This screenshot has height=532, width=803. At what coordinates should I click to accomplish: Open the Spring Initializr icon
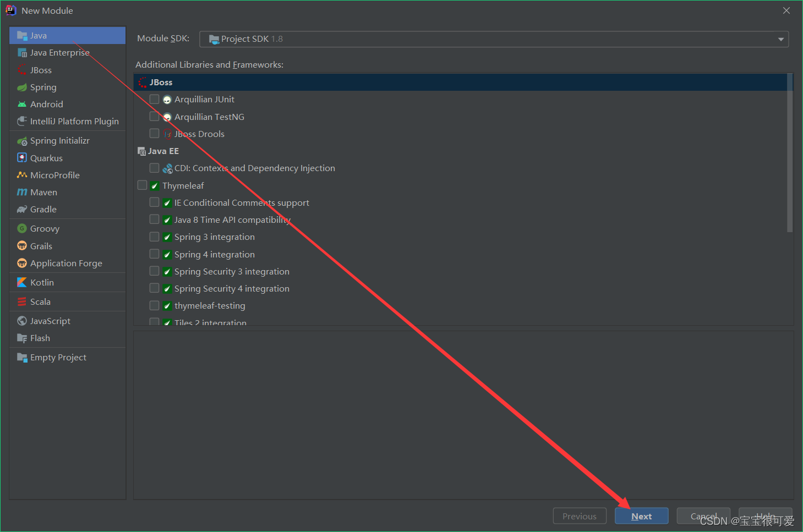tap(22, 141)
